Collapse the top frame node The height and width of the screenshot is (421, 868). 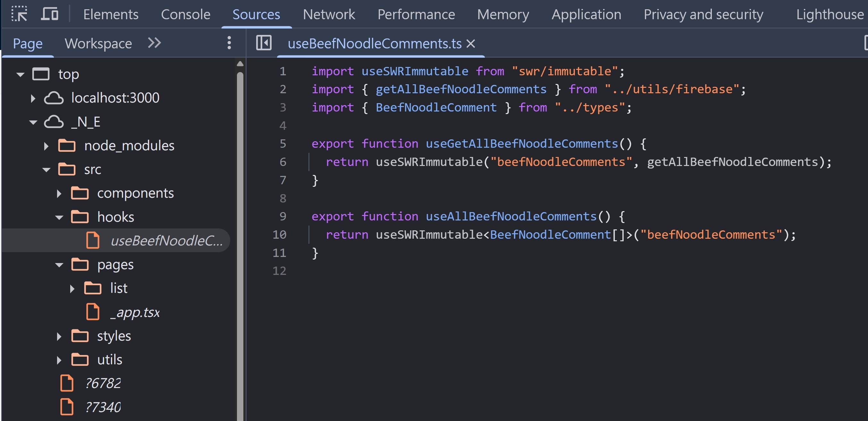20,74
